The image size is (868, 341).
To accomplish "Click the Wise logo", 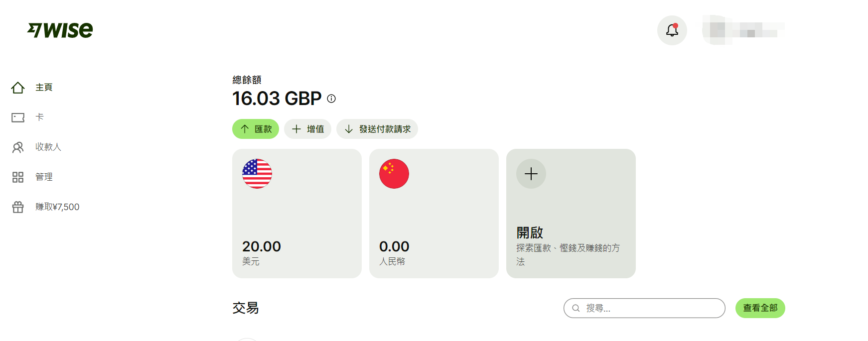I will click(60, 29).
